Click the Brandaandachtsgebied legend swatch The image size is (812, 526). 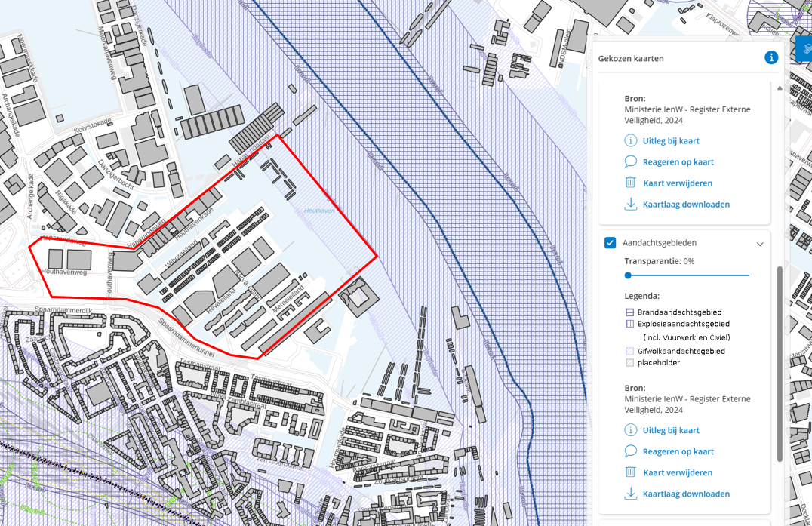click(629, 312)
